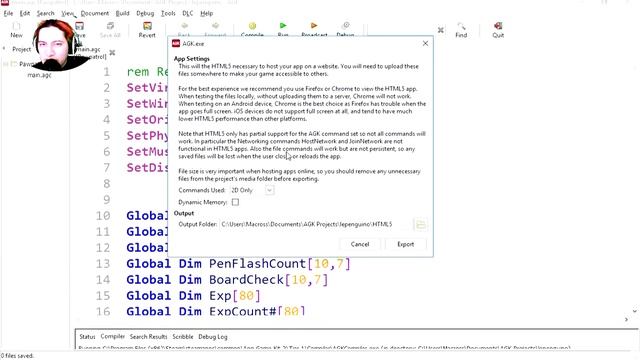Click code line 13 PenFlashCount declaration
This screenshot has width=640, height=360.
pyautogui.click(x=238, y=264)
